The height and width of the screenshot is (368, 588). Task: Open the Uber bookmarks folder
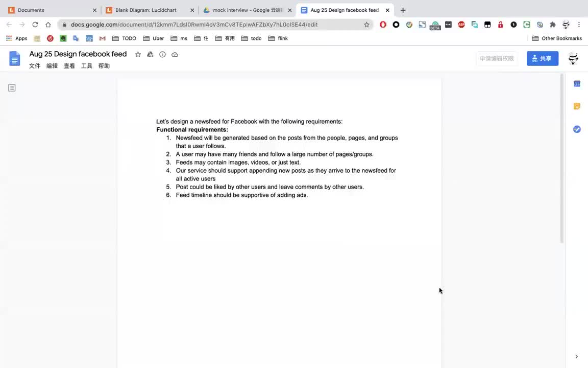[x=153, y=38]
